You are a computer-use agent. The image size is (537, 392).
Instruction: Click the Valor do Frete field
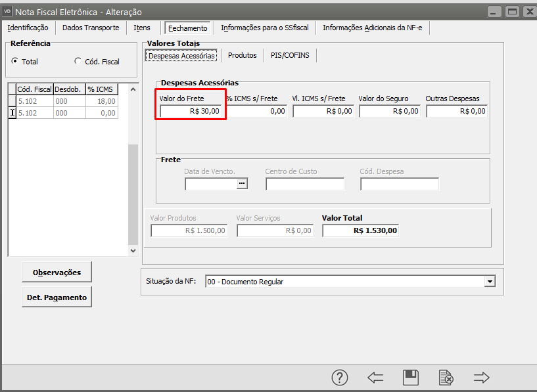tap(191, 111)
